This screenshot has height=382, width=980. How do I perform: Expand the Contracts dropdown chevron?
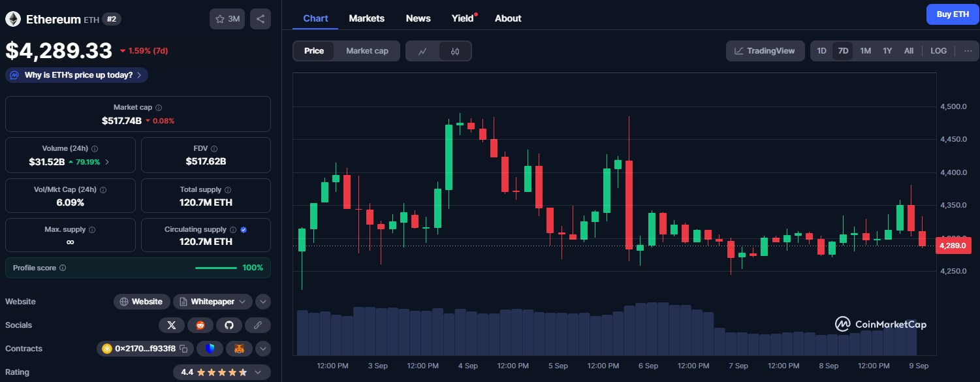(x=263, y=349)
